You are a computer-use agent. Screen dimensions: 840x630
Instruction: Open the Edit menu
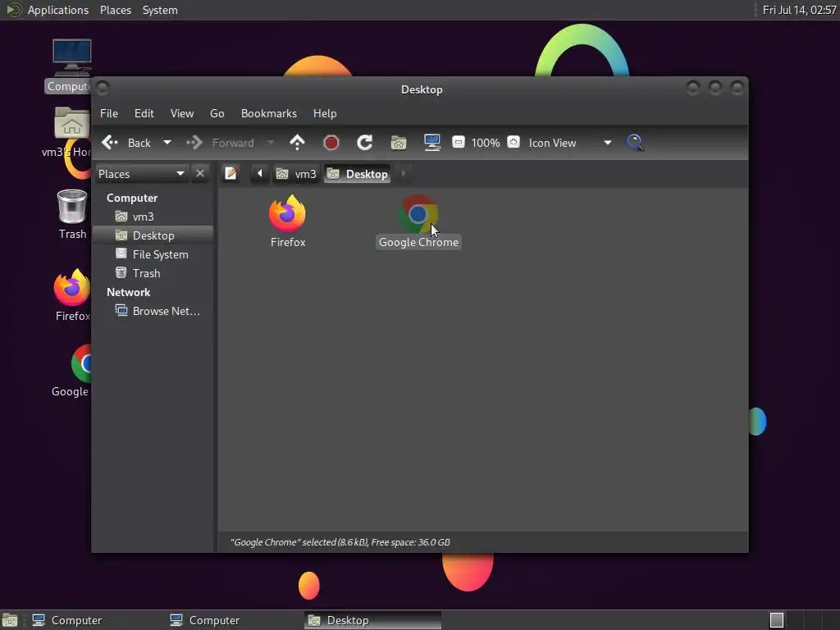click(x=144, y=113)
